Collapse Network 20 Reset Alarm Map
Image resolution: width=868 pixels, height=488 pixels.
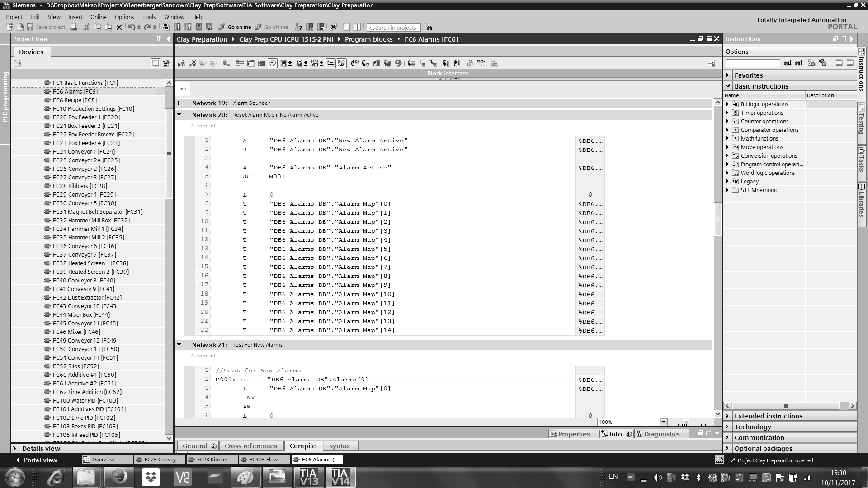pos(179,115)
